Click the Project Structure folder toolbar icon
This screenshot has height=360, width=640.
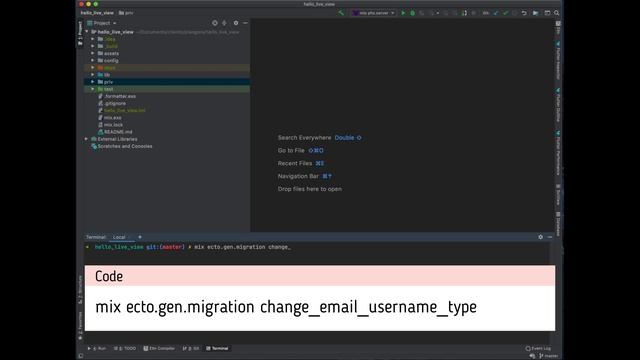pyautogui.click(x=535, y=13)
